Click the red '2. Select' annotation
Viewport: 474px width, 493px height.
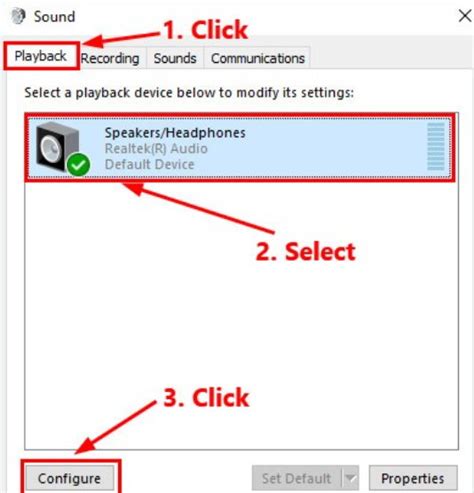306,251
